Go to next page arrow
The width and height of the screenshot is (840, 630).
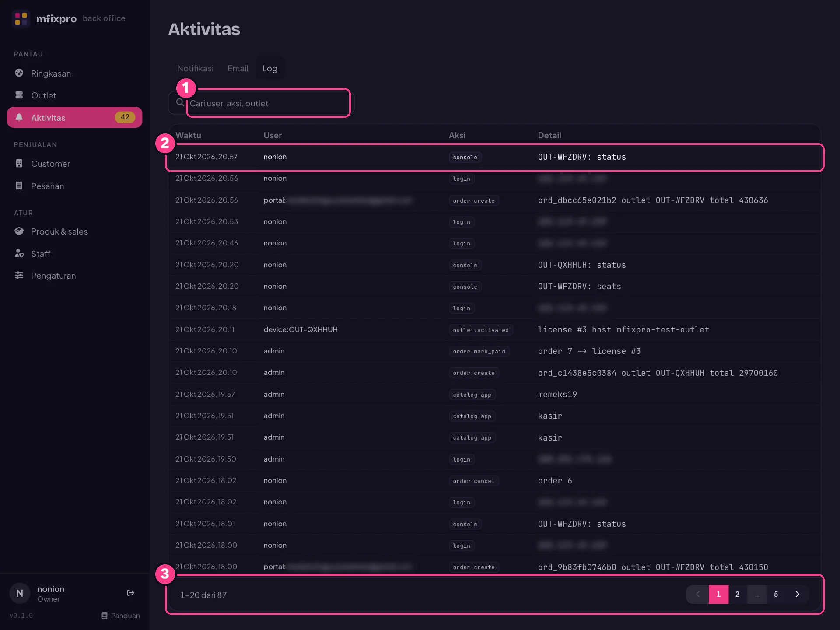point(797,594)
